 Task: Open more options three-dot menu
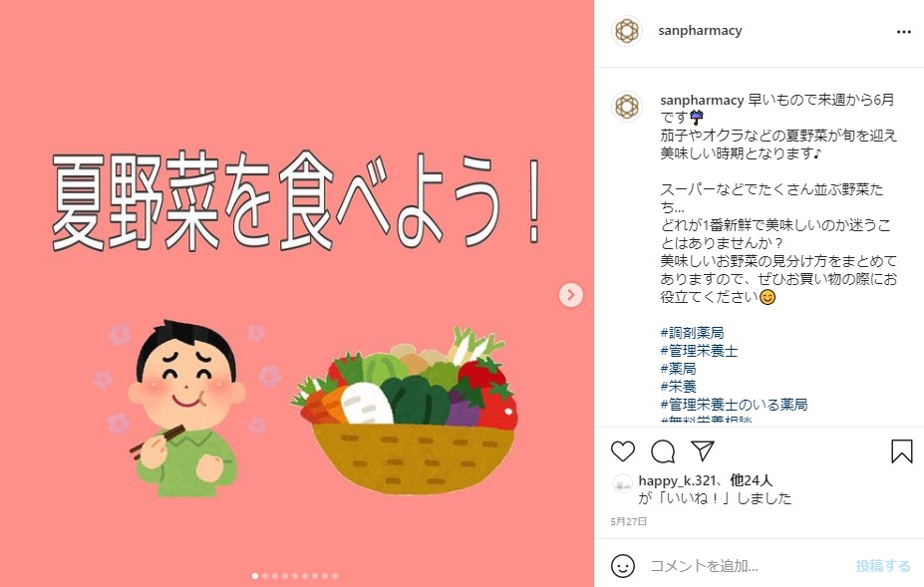click(904, 32)
